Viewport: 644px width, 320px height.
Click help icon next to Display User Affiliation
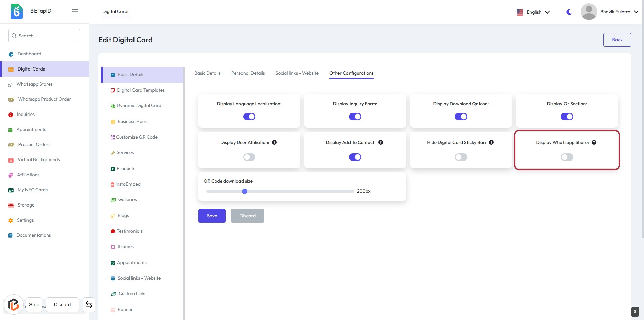(x=274, y=142)
